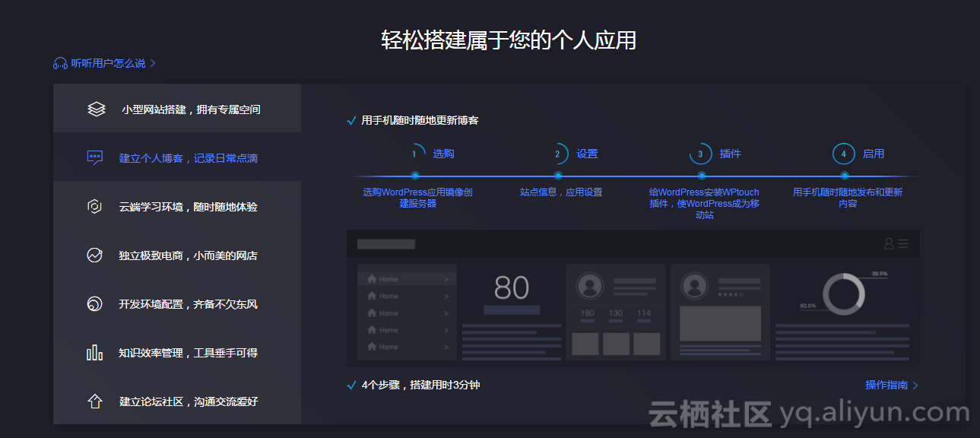This screenshot has width=980, height=438.
Task: Click the user profile icon in dashboard preview
Action: point(889,243)
